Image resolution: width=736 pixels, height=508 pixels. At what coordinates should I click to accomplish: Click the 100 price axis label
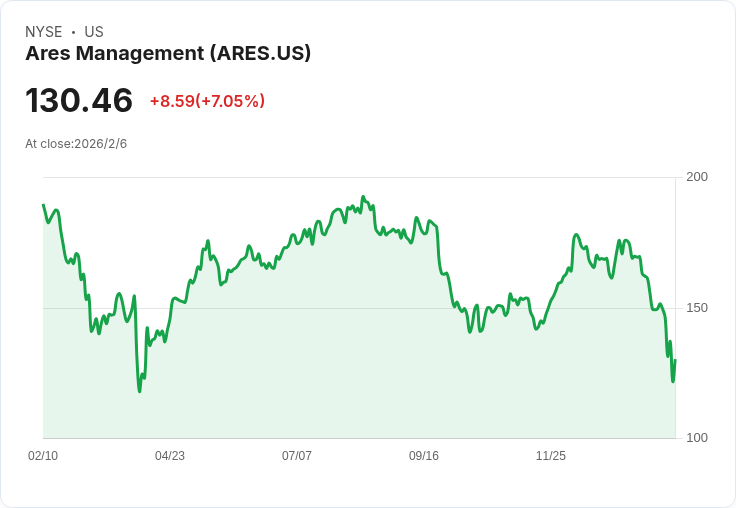pos(697,438)
